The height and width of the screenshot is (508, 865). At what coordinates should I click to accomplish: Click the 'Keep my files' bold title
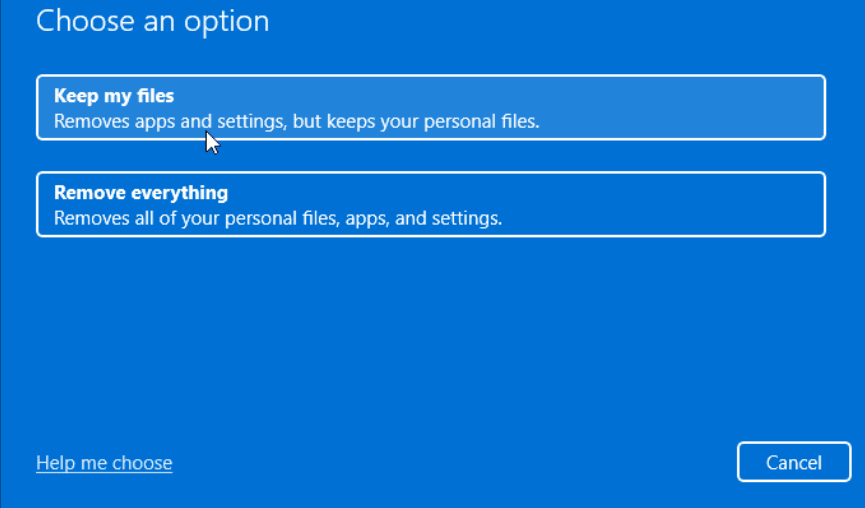click(x=114, y=96)
